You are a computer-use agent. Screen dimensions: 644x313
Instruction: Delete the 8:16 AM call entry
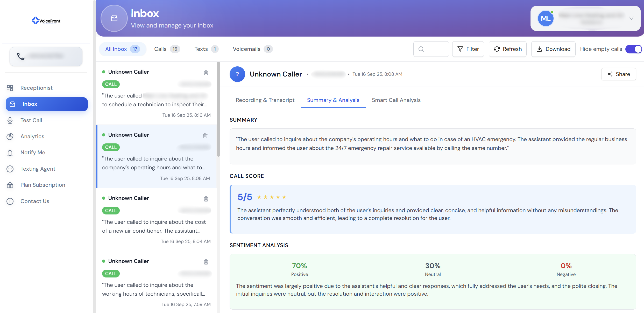point(206,73)
